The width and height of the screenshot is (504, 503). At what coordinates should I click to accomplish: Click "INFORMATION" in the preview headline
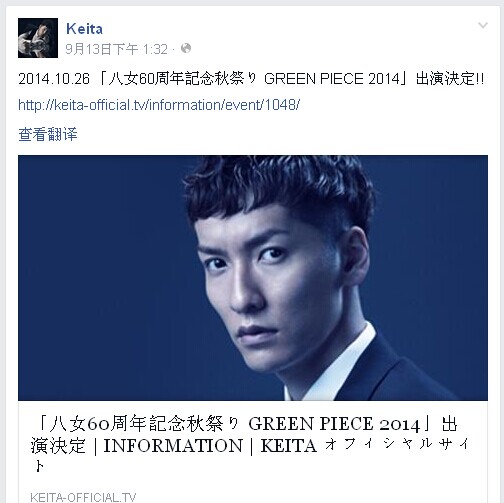(173, 446)
